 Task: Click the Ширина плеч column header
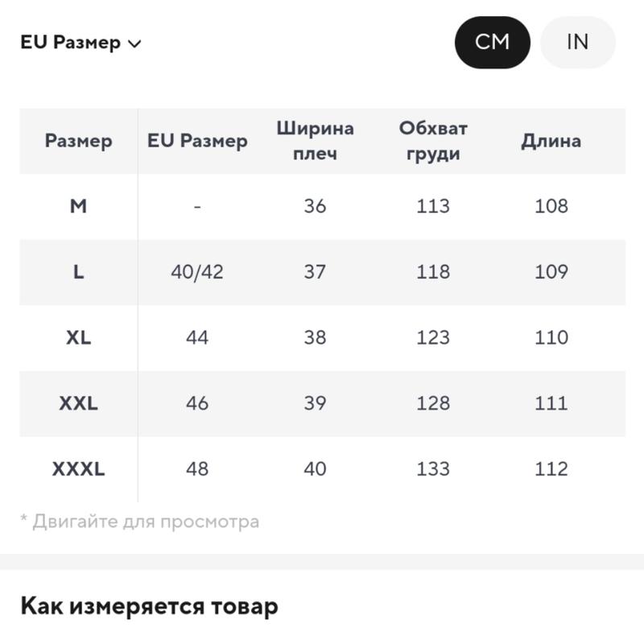click(315, 141)
